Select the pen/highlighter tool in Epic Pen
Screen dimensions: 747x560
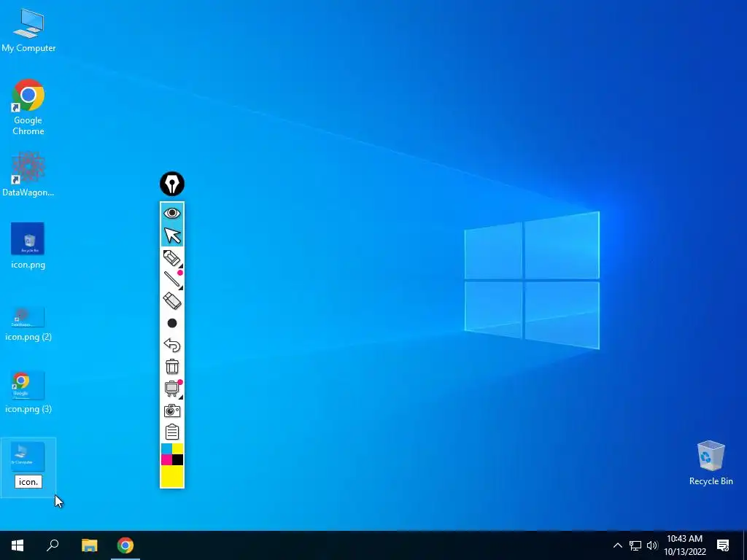(x=172, y=257)
